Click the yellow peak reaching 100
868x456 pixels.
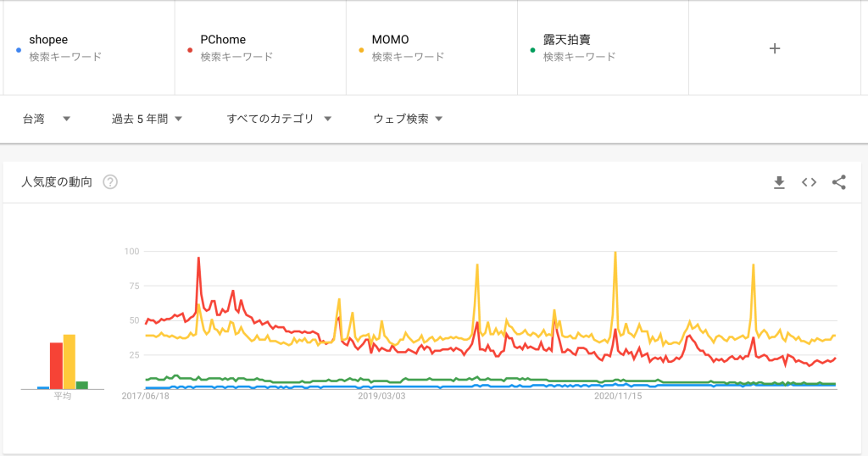click(x=615, y=253)
